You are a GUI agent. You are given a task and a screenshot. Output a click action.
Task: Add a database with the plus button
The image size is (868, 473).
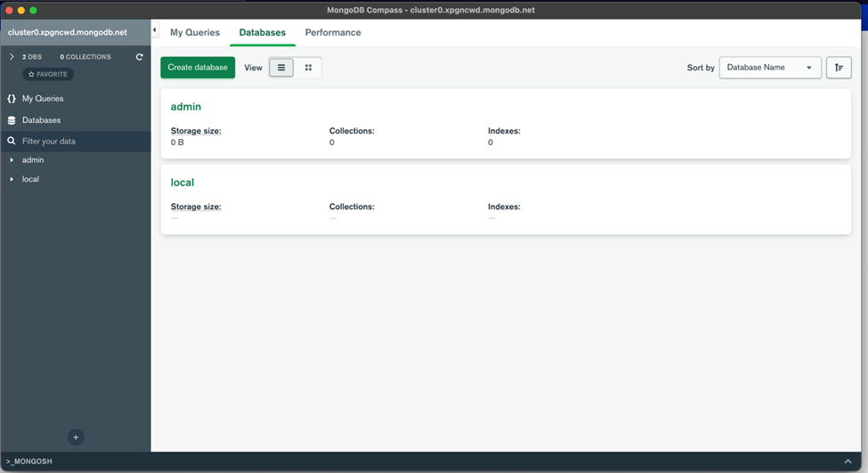(76, 437)
